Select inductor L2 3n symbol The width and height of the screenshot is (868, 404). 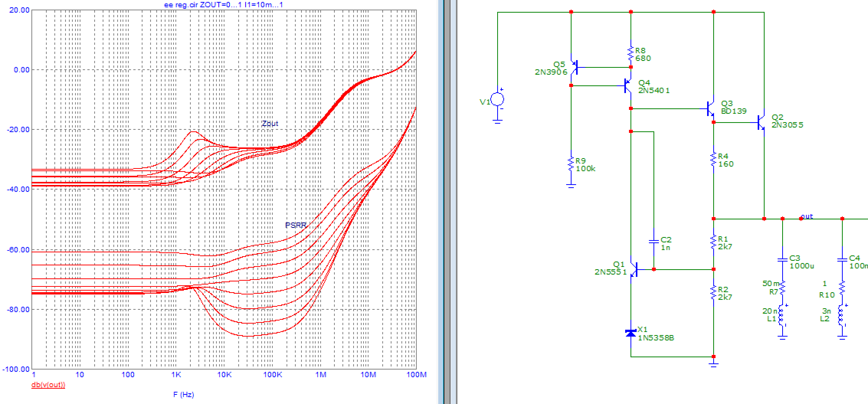point(841,316)
